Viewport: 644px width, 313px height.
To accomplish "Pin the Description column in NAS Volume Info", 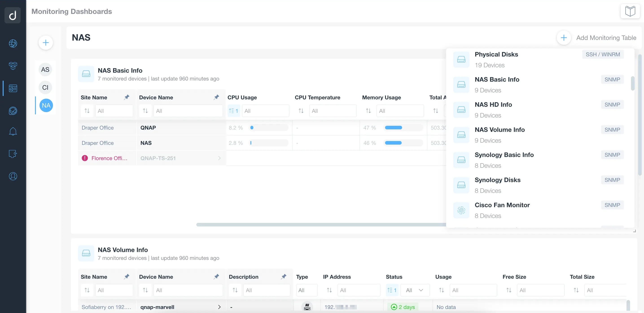I will coord(284,276).
